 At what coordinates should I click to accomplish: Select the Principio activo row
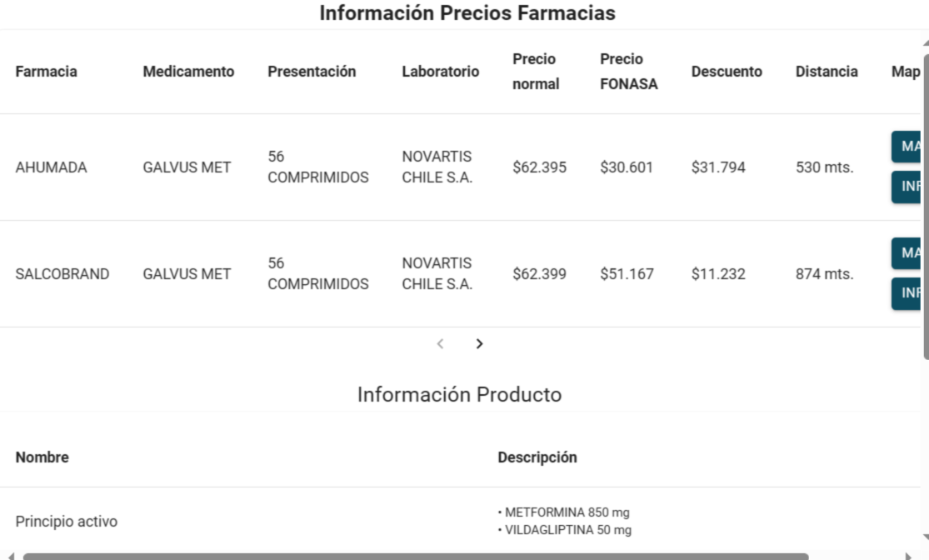click(461, 521)
